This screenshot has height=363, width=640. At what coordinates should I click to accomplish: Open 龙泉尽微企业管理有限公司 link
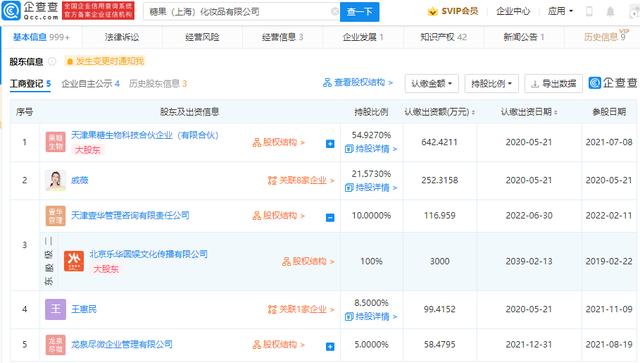click(122, 344)
